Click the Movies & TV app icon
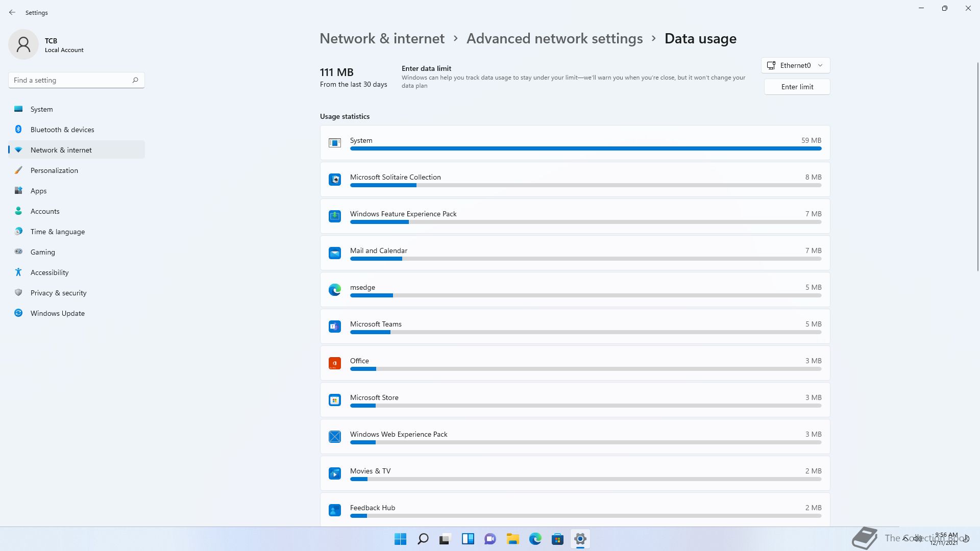 pyautogui.click(x=335, y=473)
